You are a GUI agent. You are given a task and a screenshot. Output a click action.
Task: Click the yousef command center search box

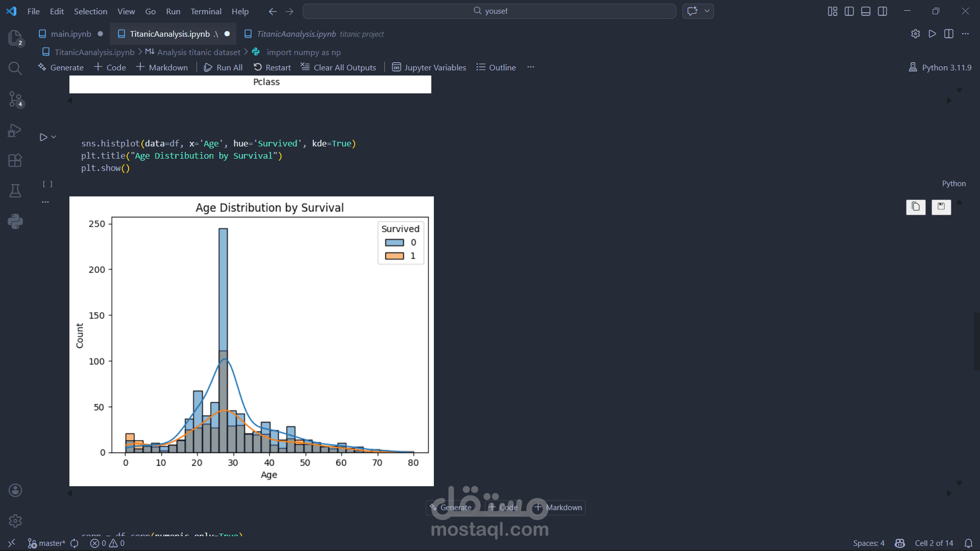(x=489, y=11)
